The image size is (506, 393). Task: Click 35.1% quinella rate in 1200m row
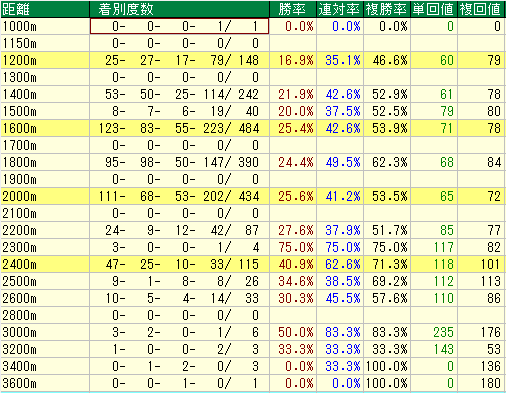pos(343,60)
